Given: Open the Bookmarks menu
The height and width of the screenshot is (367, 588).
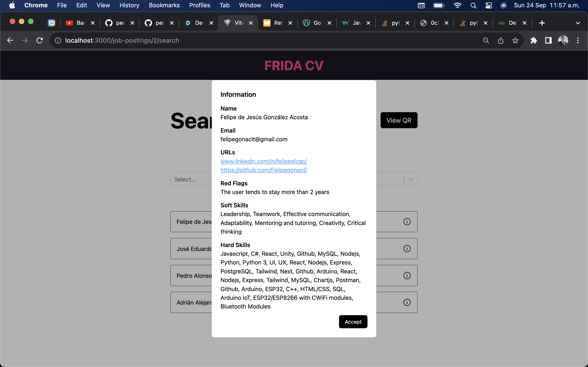Looking at the screenshot, I should tap(164, 5).
